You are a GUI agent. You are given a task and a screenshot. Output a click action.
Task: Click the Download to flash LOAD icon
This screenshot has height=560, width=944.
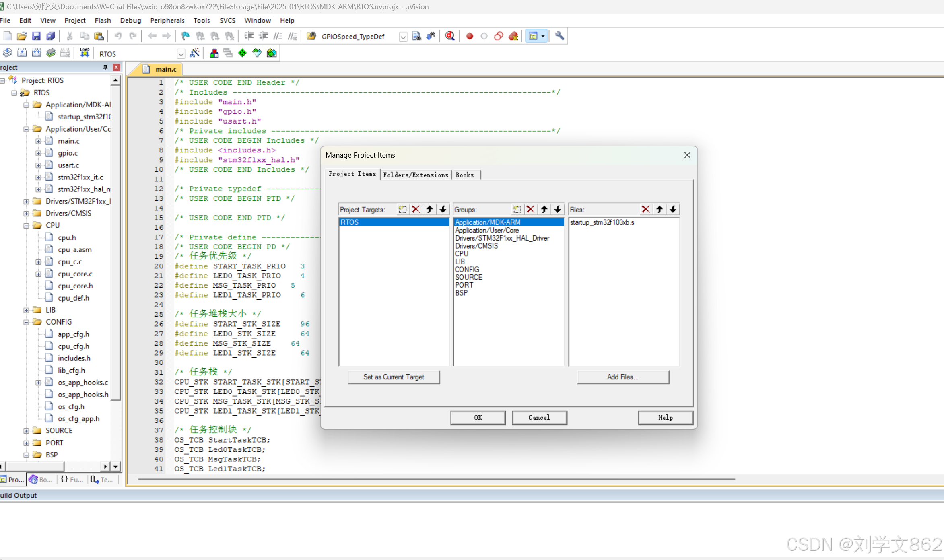click(x=85, y=53)
